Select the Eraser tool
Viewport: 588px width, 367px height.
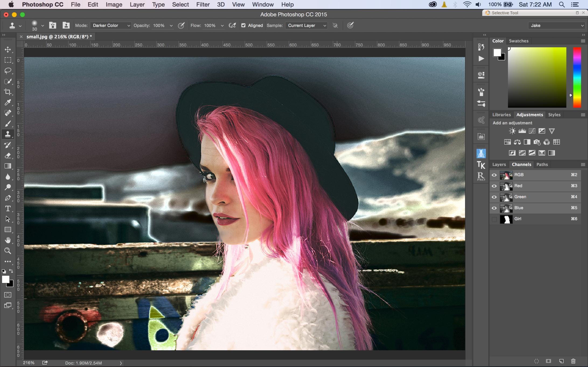coord(8,156)
